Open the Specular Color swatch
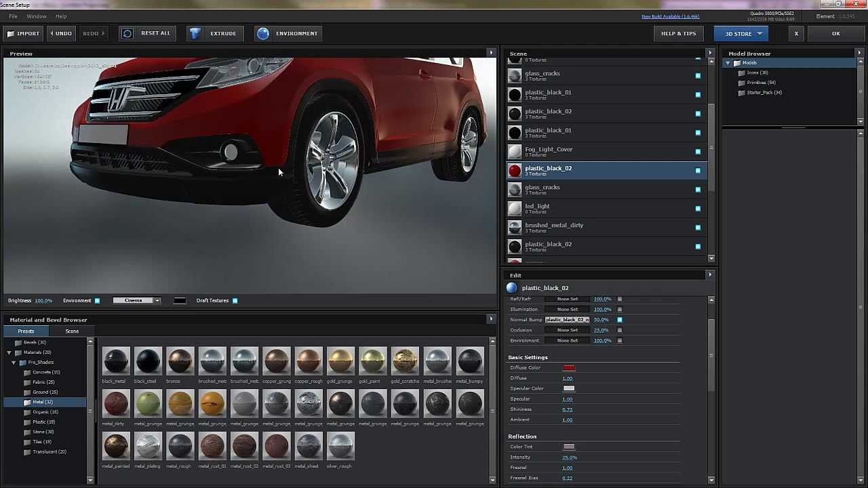 pos(569,388)
